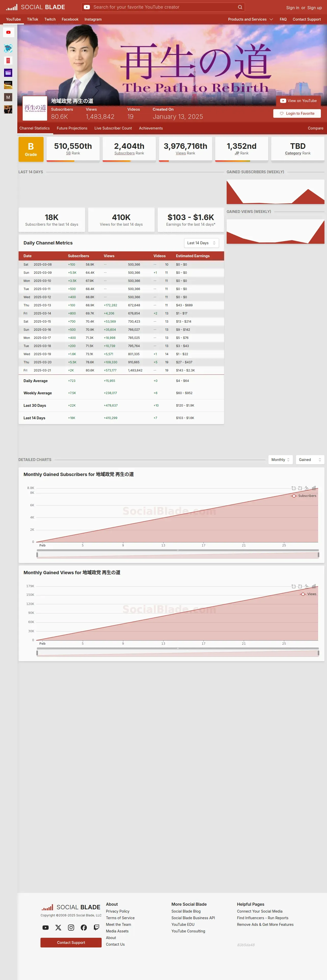Click the YouTube icon in search bar
The image size is (327, 980).
click(87, 7)
